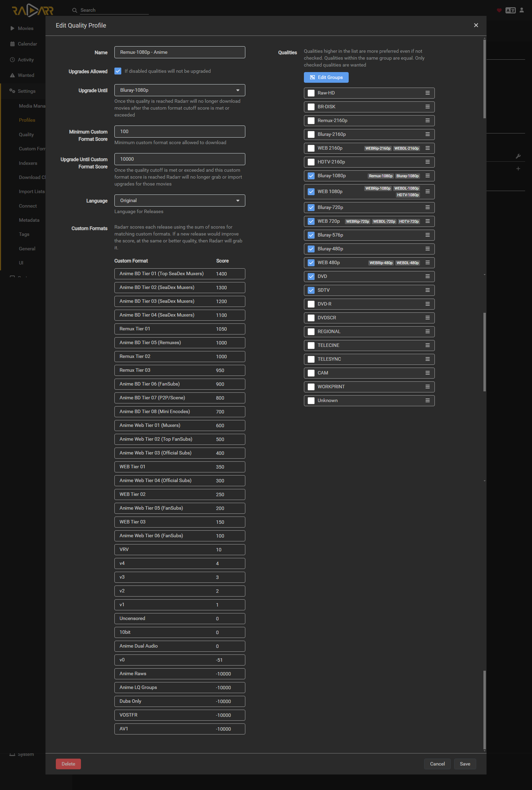The width and height of the screenshot is (532, 790).
Task: Click the Minimum Custom Format Score field
Action: coord(180,132)
